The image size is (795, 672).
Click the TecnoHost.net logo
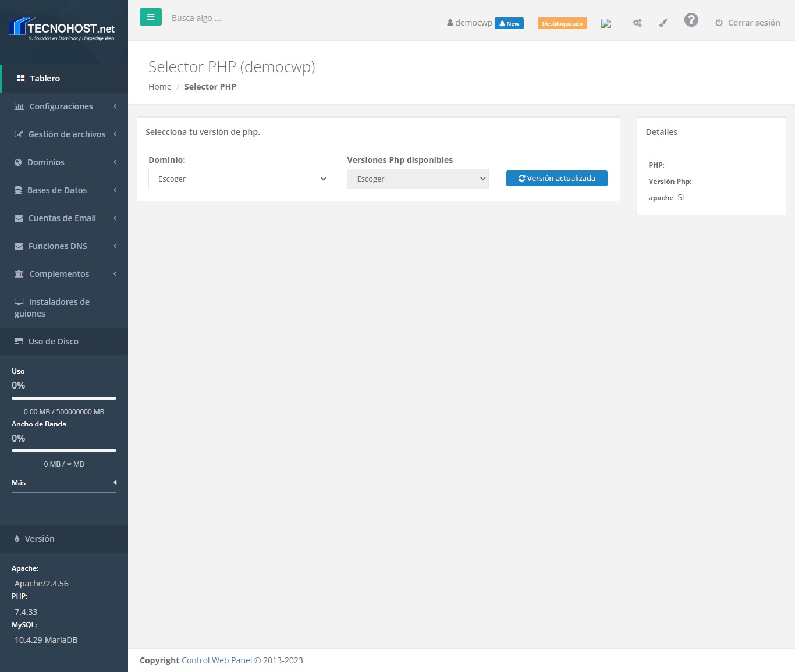[x=63, y=29]
